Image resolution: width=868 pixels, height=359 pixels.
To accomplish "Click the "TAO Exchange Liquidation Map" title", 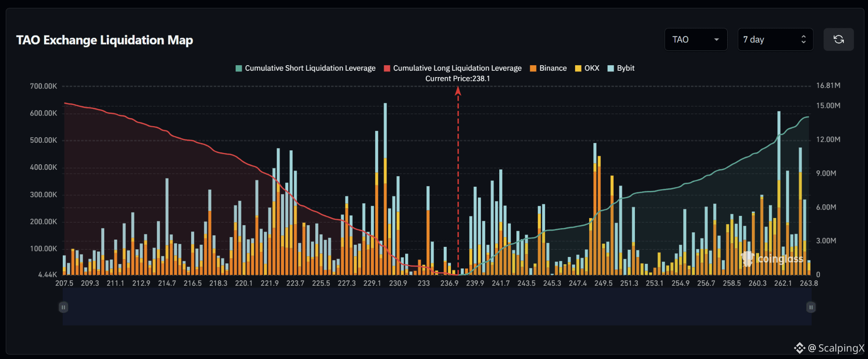I will point(105,40).
